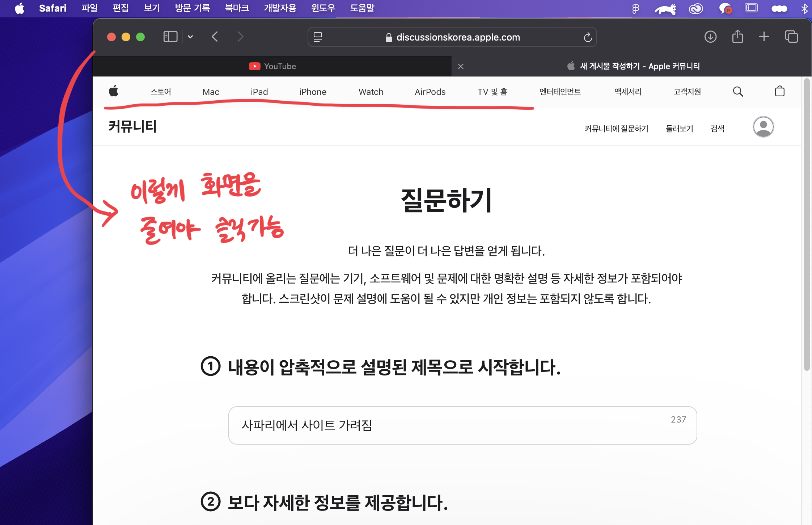Open the 개발자용 menu in the menu bar
Viewport: 812px width, 525px height.
[280, 8]
